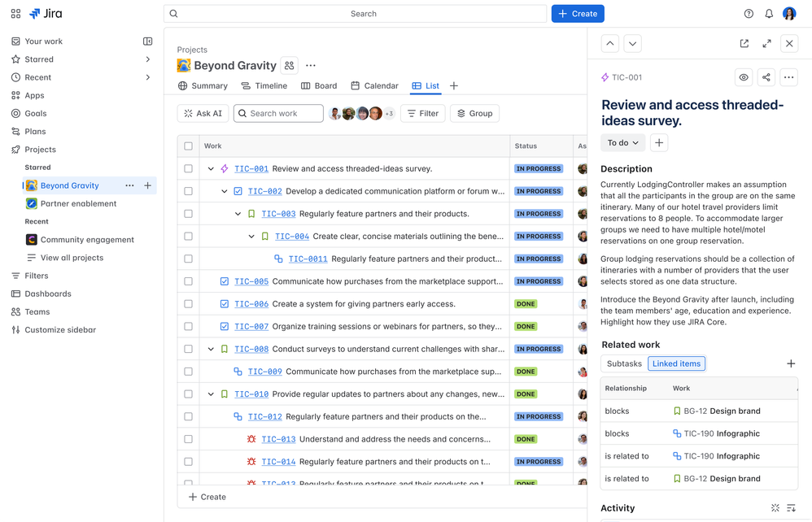Check the TIC-002 row checkbox

pos(189,191)
